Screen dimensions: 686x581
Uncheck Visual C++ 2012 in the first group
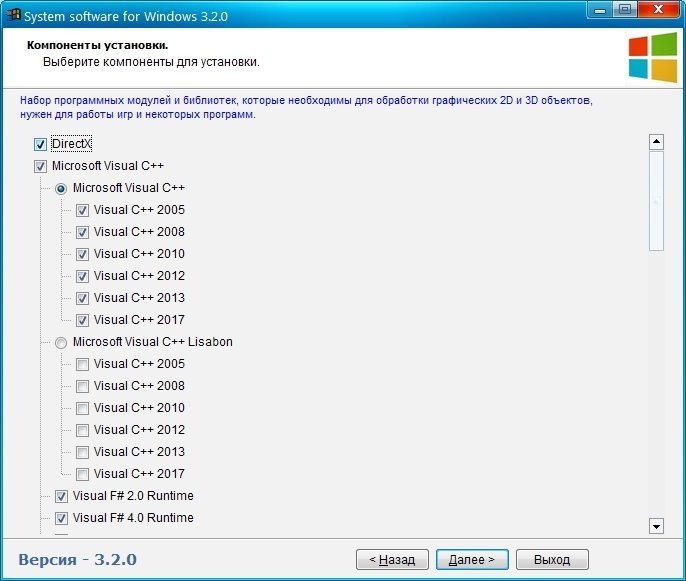[82, 276]
